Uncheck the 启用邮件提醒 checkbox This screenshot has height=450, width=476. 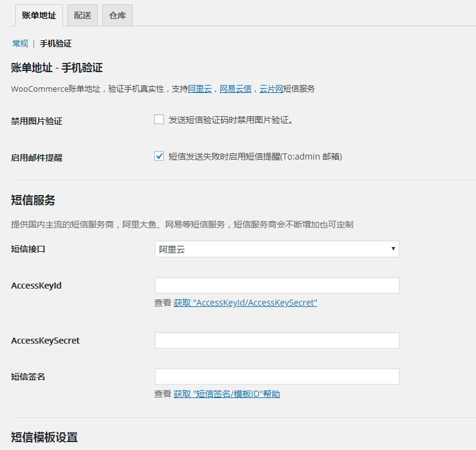159,157
